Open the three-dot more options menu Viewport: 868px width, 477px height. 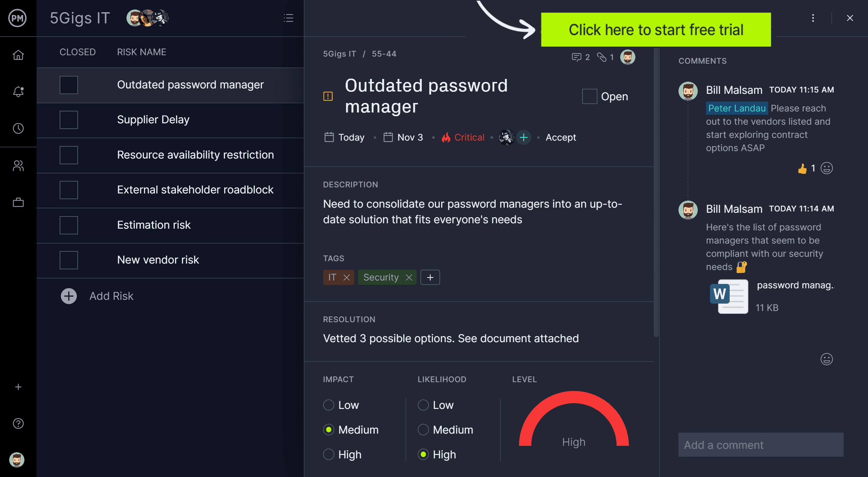pos(813,18)
